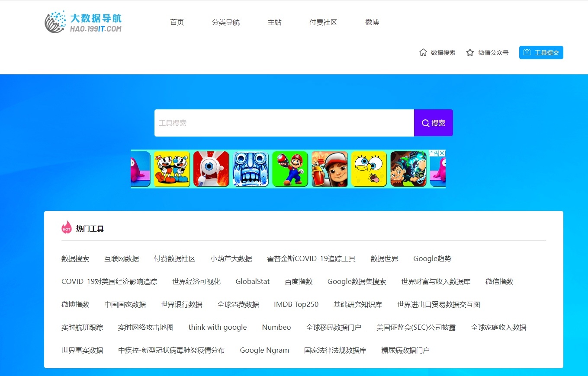This screenshot has height=376, width=588.
Task: Click the Ben 10 game icon in ad
Action: [x=408, y=169]
